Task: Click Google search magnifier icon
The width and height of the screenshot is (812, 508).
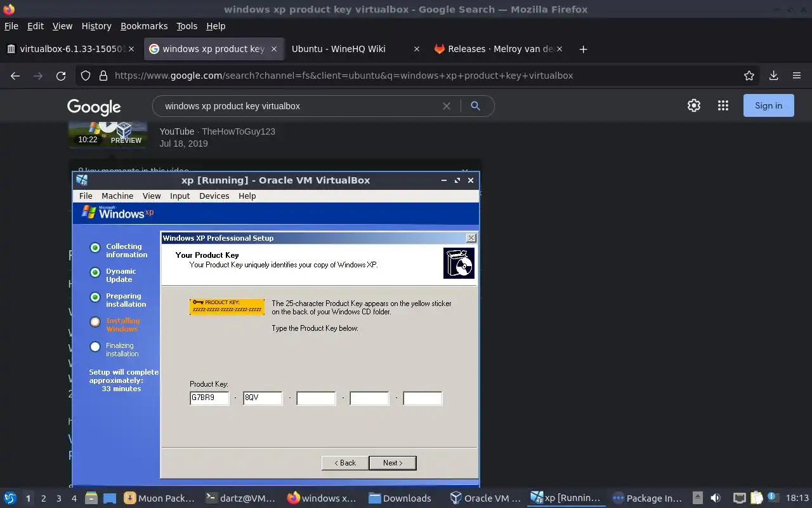Action: 475,106
